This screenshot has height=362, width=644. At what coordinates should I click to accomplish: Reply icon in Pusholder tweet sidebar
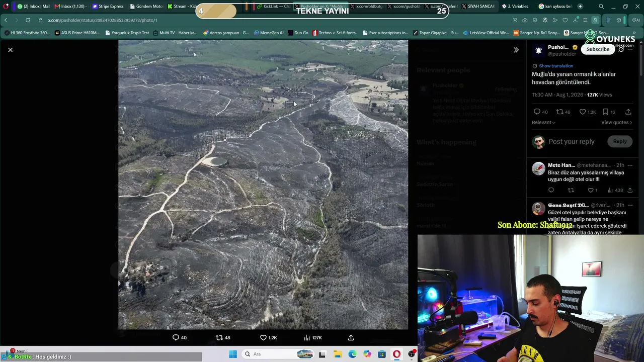click(537, 112)
